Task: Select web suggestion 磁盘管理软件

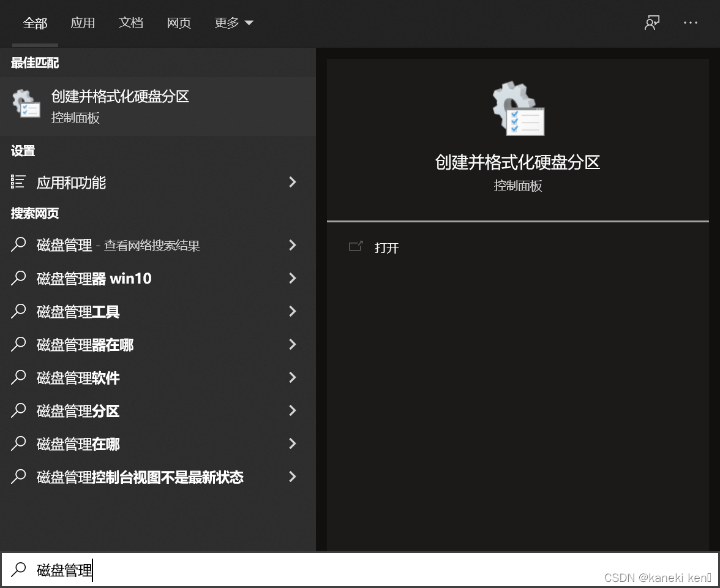Action: point(158,377)
